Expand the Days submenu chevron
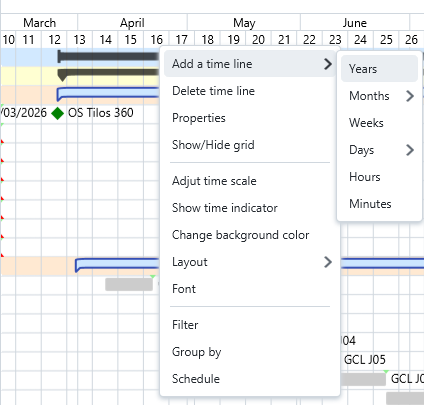The height and width of the screenshot is (405, 424). 410,150
